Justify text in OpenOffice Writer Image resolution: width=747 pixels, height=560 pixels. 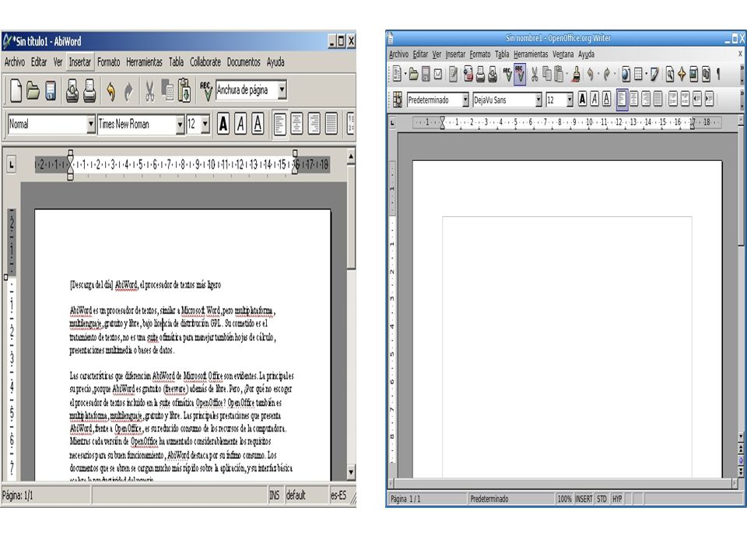(x=658, y=99)
